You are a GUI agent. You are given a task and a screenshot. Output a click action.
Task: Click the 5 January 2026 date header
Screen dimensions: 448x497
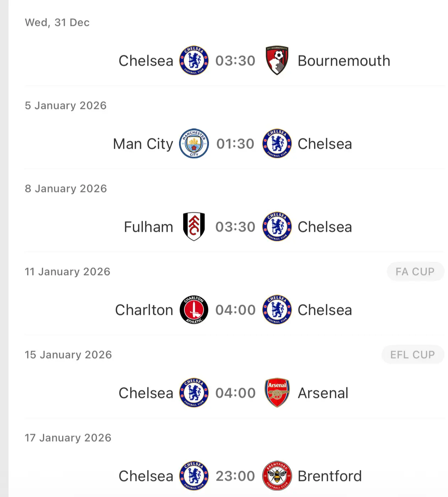[66, 105]
